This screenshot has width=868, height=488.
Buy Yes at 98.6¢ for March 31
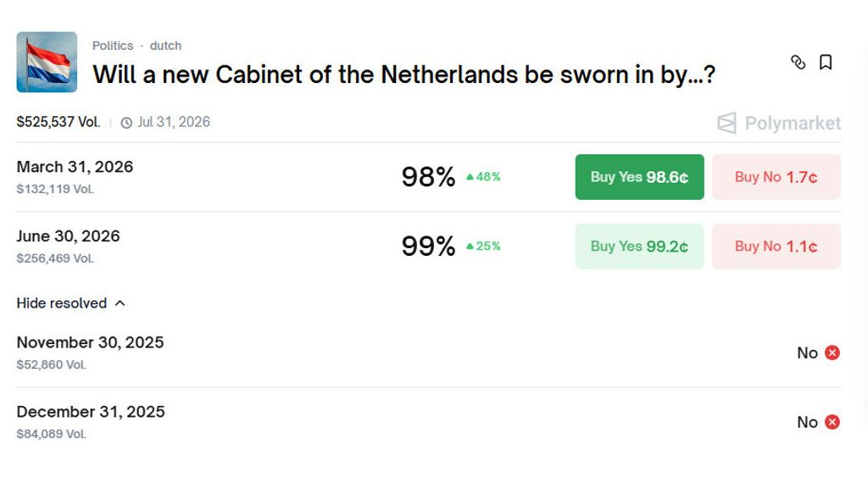[x=639, y=177]
